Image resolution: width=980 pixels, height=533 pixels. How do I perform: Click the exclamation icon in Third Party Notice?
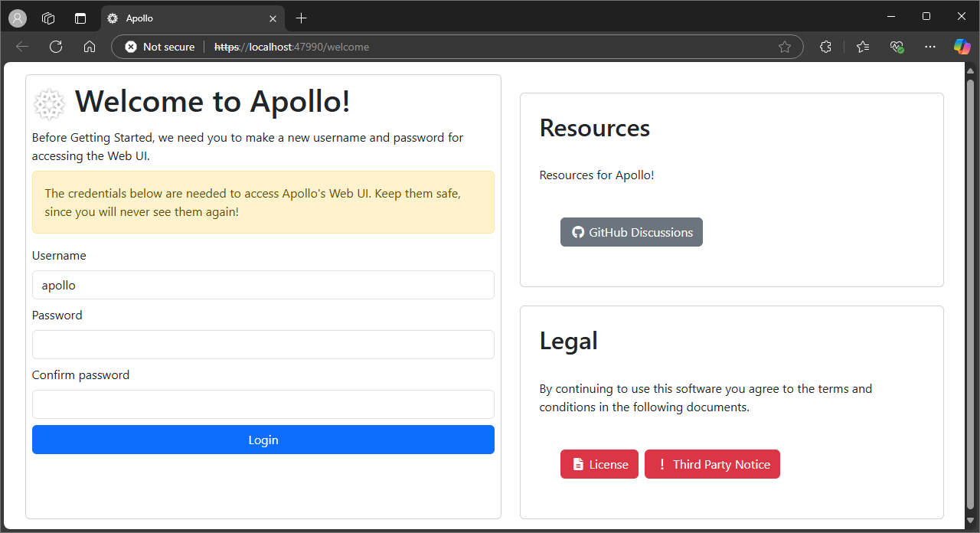pos(661,464)
